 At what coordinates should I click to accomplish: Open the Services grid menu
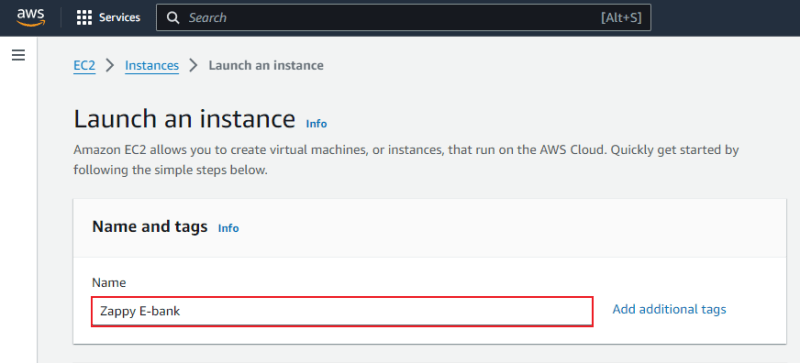[x=84, y=18]
